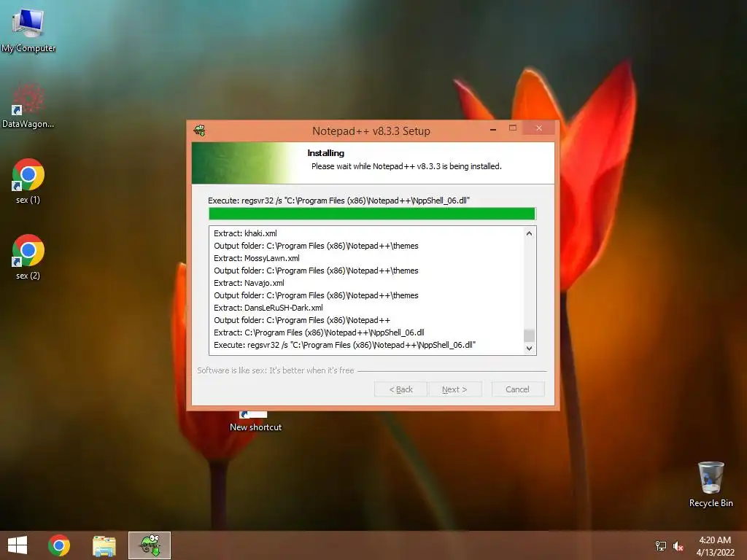This screenshot has height=560, width=747.
Task: Select the New shortcut desktop icon
Action: coord(255,422)
